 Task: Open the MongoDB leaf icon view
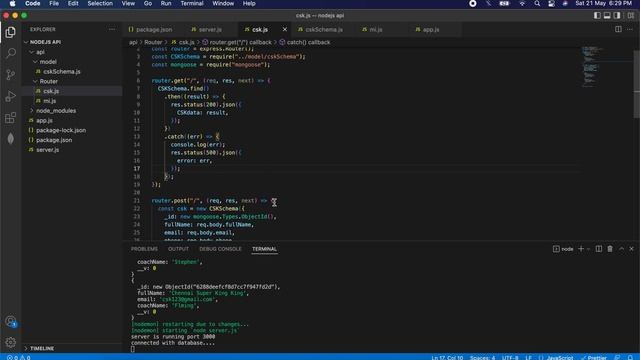pos(11,139)
